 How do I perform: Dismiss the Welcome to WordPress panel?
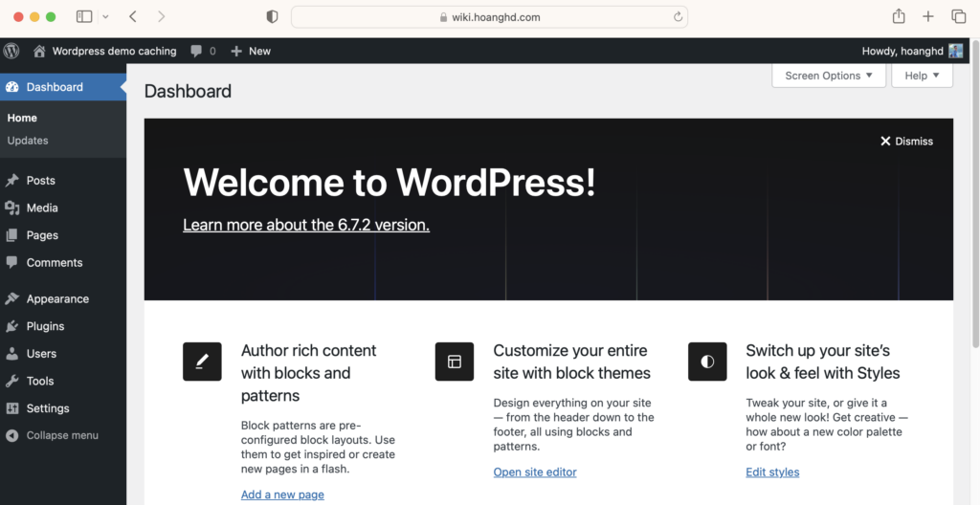point(906,142)
